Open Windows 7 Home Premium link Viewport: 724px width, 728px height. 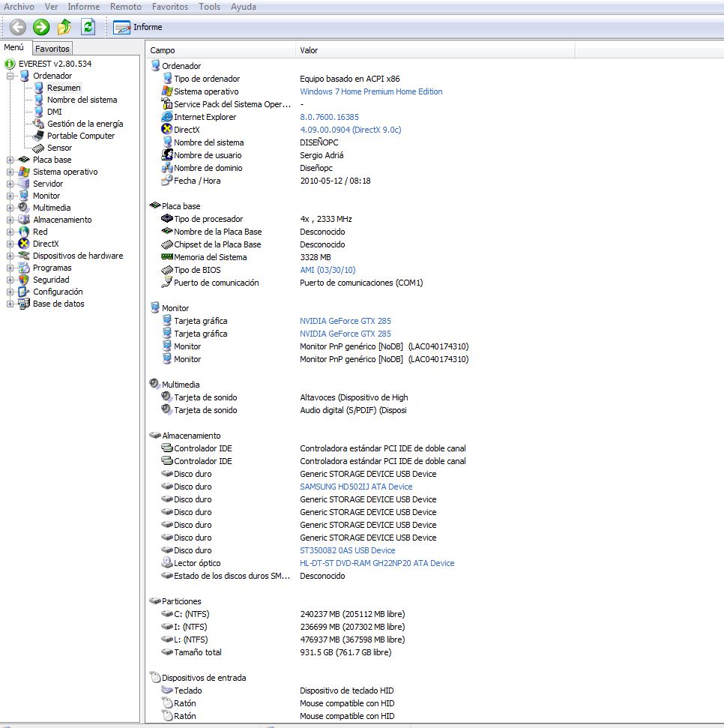pyautogui.click(x=371, y=91)
